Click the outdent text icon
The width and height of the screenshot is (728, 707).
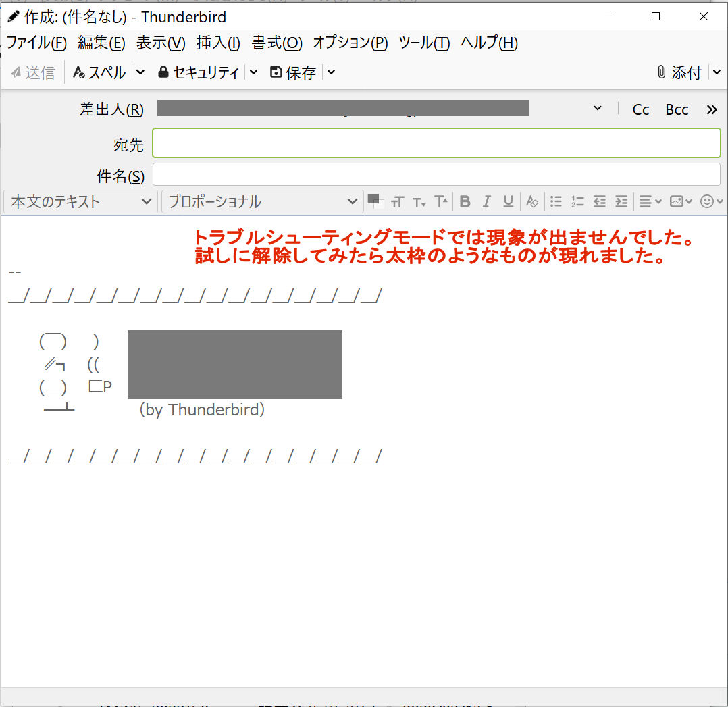click(599, 201)
